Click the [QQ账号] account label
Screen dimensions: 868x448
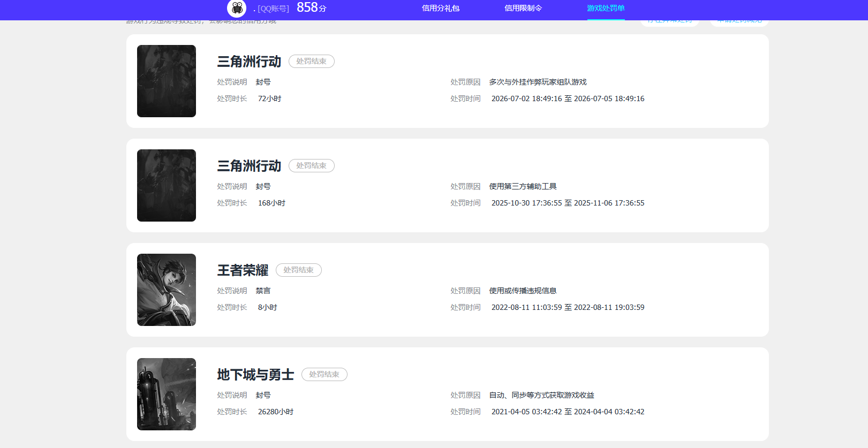click(x=273, y=9)
